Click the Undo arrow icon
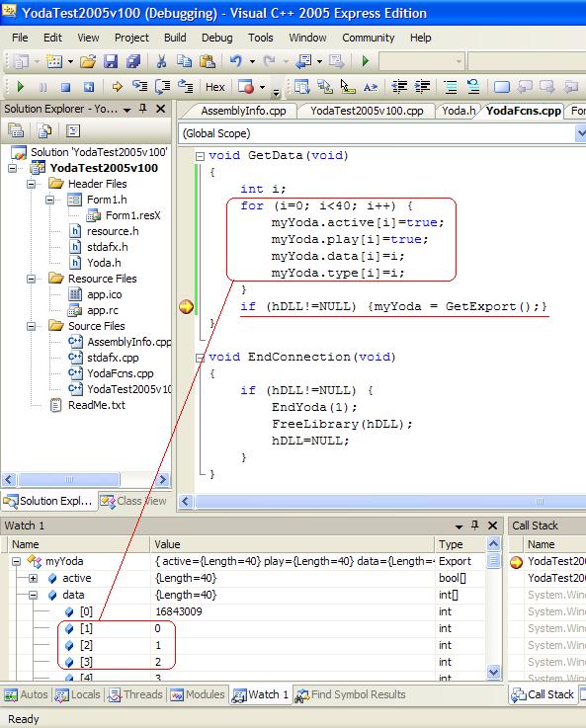Image resolution: width=586 pixels, height=728 pixels. (x=236, y=61)
